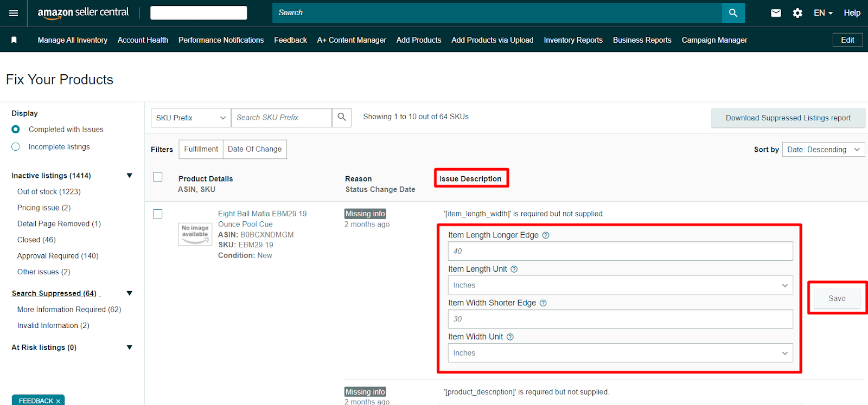Viewport: 868px width, 405px height.
Task: Open Business Reports menu item
Action: [642, 40]
